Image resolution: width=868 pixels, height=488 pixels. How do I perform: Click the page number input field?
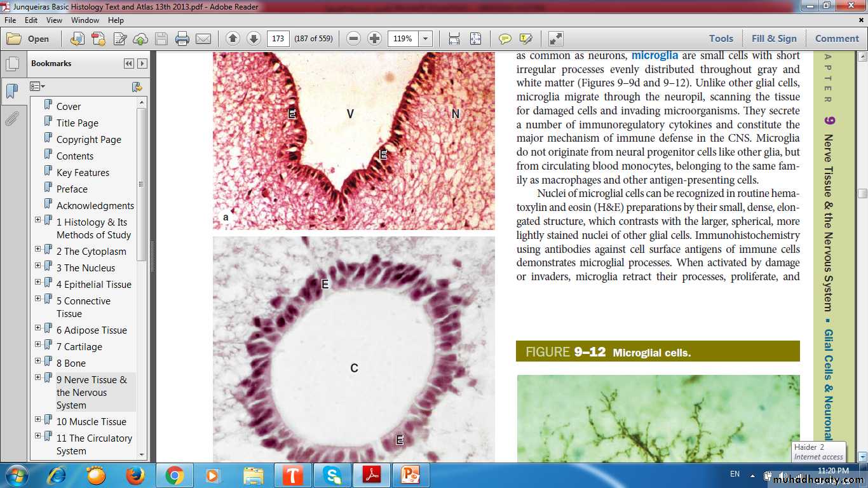[x=278, y=39]
